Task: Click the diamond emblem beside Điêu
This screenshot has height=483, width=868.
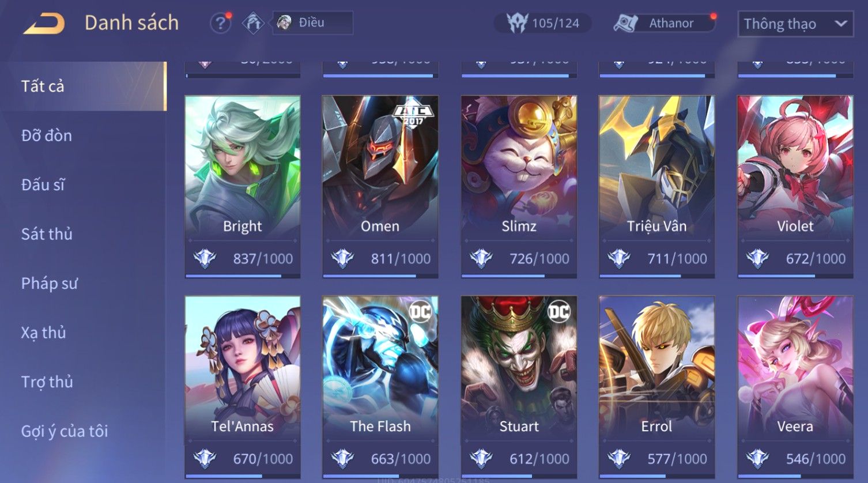Action: pyautogui.click(x=253, y=23)
